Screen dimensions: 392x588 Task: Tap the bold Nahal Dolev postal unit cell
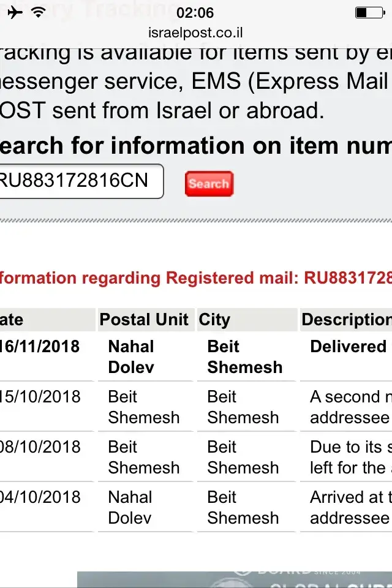click(131, 356)
